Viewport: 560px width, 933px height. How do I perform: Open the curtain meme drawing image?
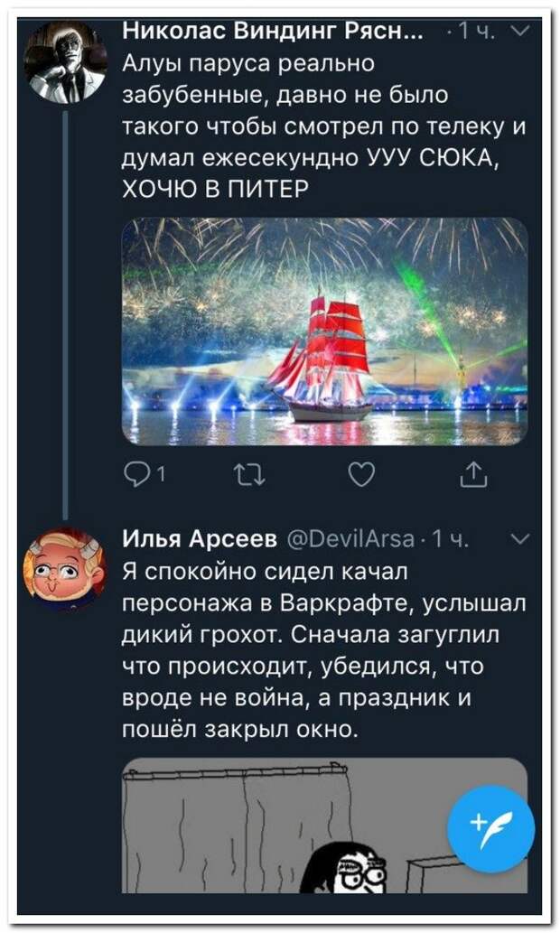(x=325, y=825)
